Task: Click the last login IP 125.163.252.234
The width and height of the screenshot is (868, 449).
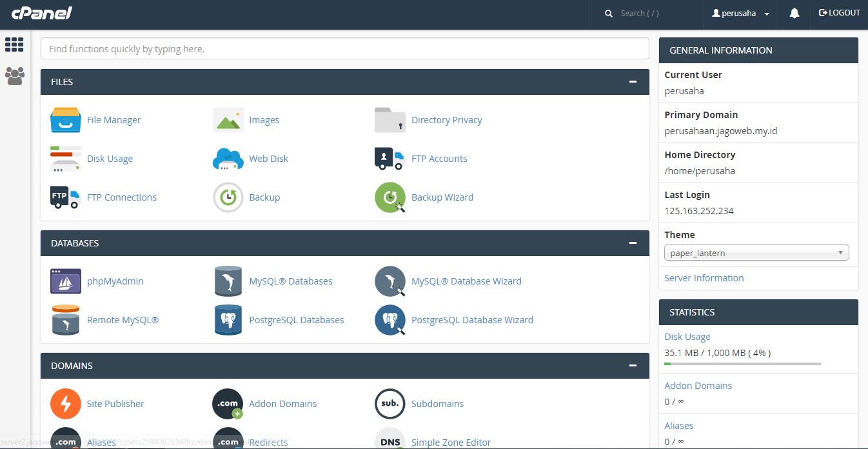Action: [x=699, y=211]
